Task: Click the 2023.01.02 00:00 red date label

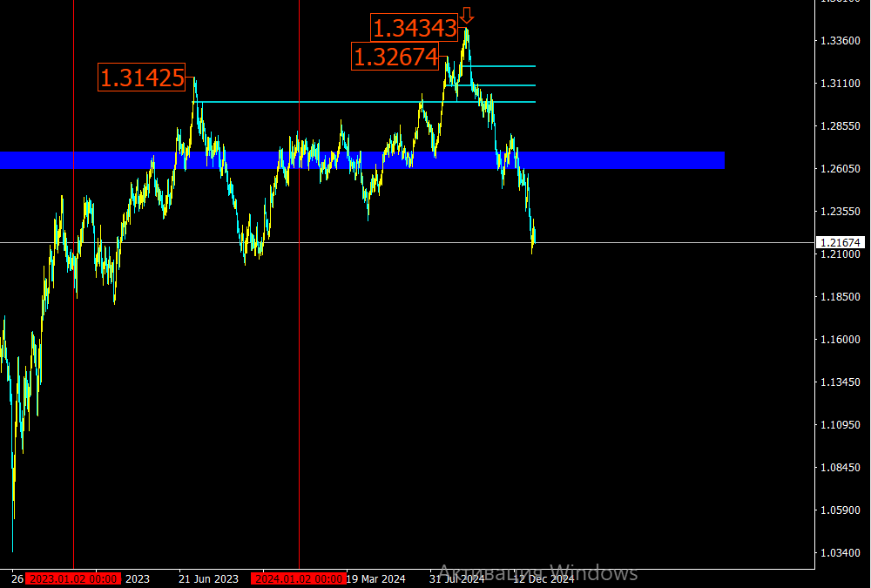Action: coord(73,579)
